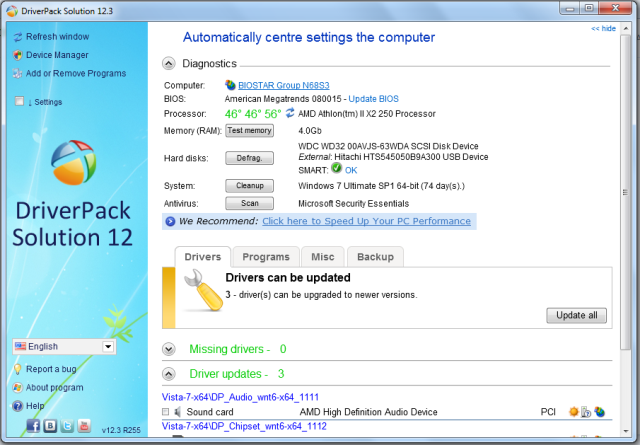
Task: Click the scrollbar up arrow
Action: pos(626,29)
